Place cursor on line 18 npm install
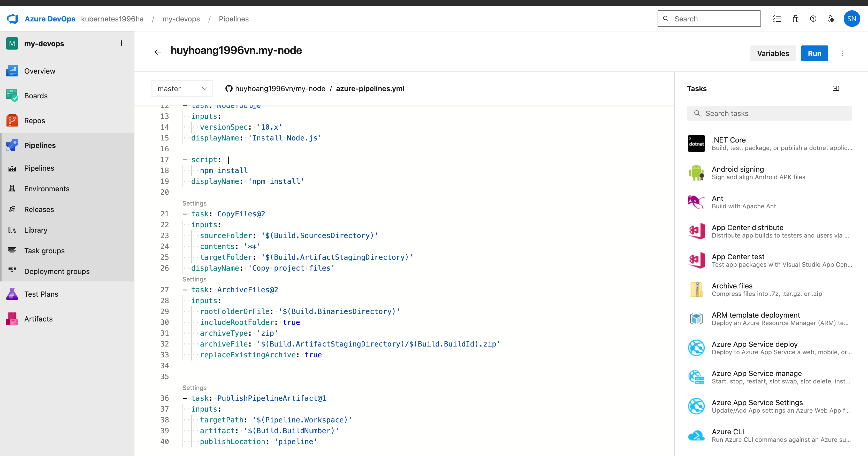 coord(224,170)
